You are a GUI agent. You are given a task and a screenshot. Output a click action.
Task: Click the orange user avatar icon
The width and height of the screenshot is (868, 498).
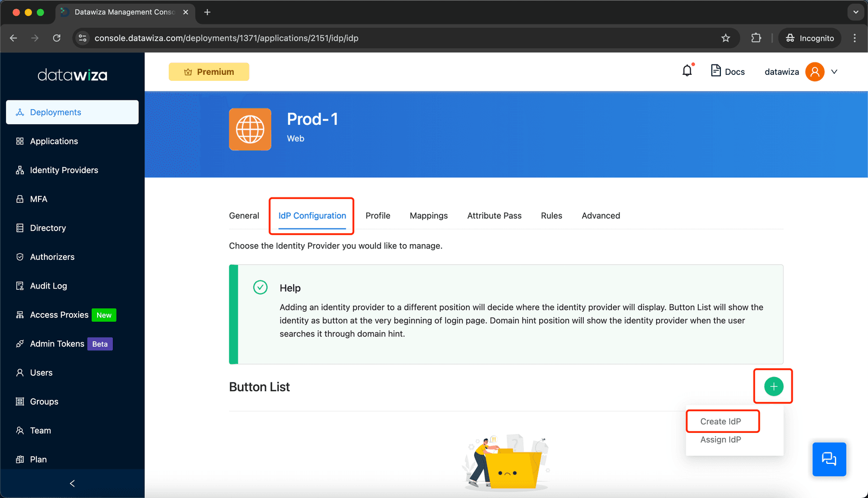click(x=814, y=72)
